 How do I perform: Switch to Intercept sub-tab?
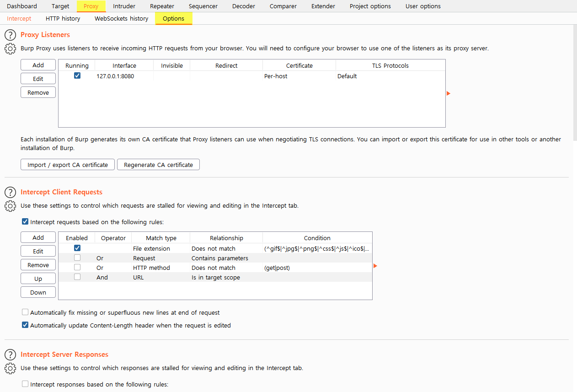(x=19, y=18)
